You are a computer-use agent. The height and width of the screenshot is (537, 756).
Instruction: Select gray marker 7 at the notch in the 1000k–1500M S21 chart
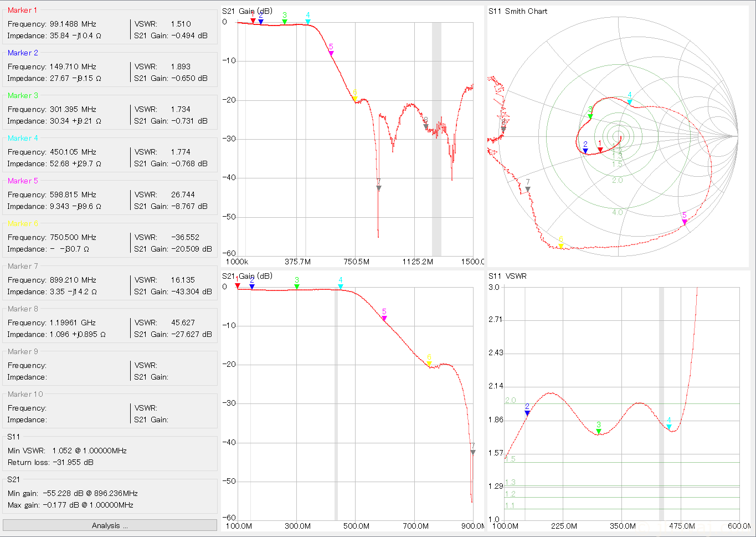[379, 188]
